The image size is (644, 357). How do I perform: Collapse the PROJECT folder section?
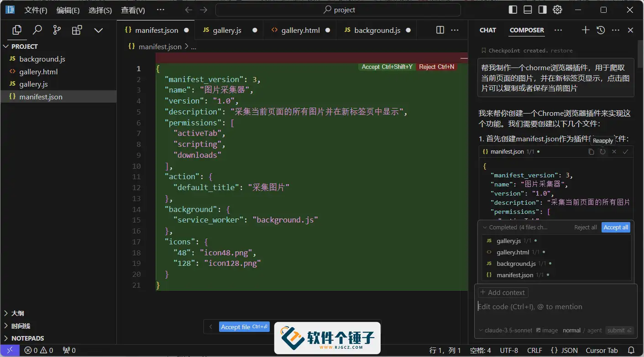point(58,47)
